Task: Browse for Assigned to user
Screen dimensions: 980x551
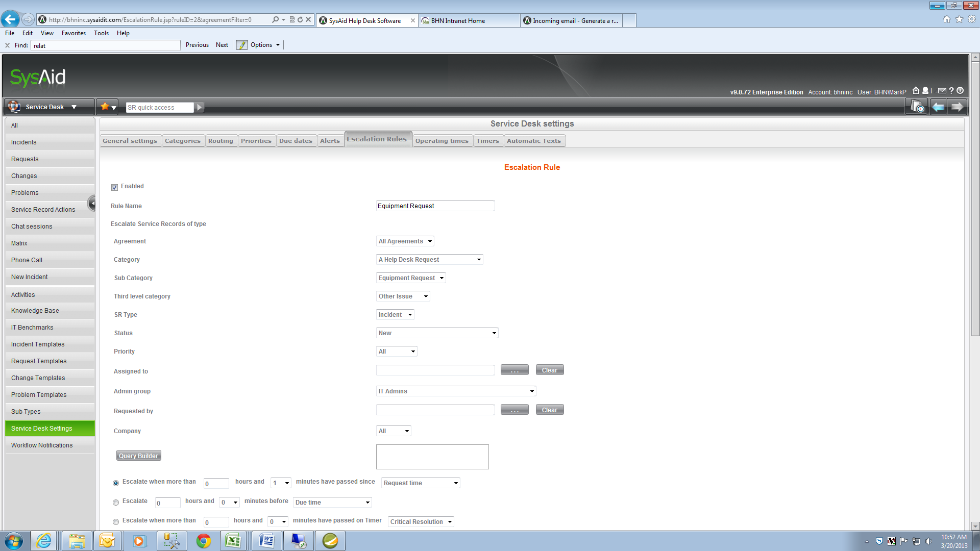Action: click(x=514, y=370)
